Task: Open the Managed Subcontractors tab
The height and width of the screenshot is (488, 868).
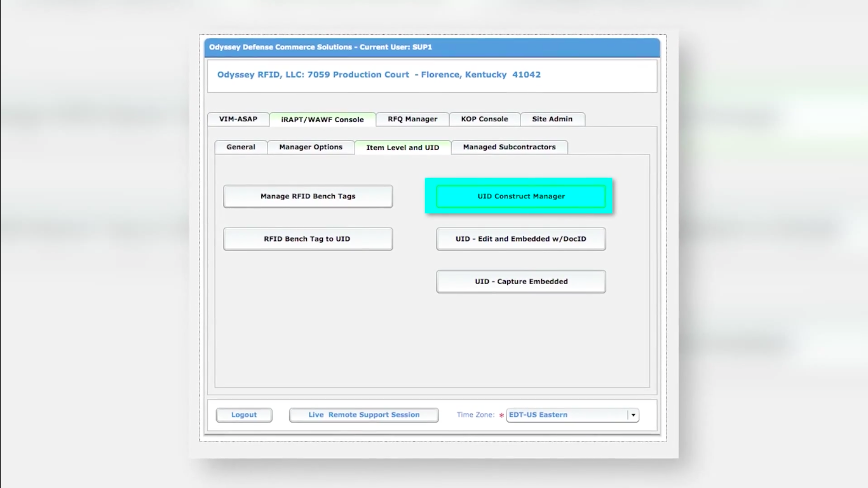Action: coord(509,147)
